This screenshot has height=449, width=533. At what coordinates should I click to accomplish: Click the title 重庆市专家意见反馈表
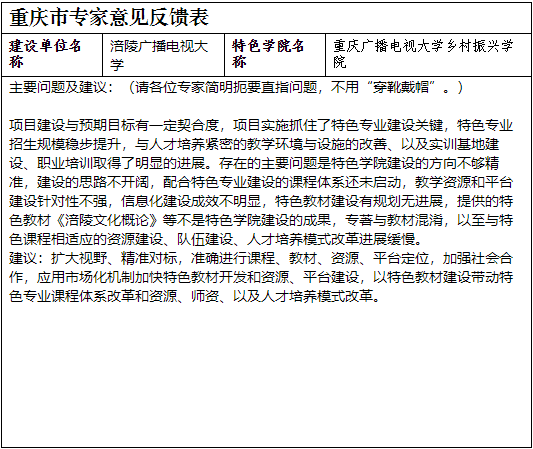tap(109, 18)
